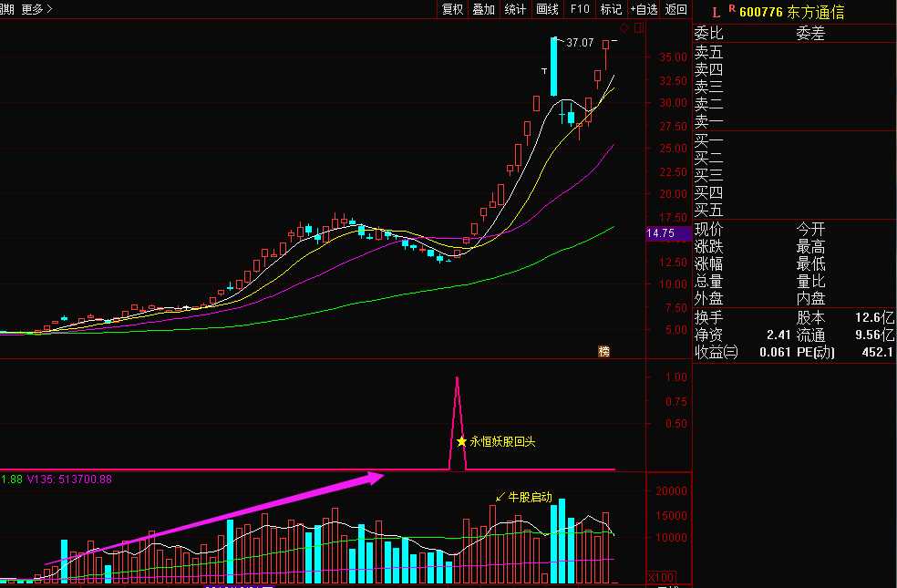Expand the 更多 more menu

click(x=36, y=9)
